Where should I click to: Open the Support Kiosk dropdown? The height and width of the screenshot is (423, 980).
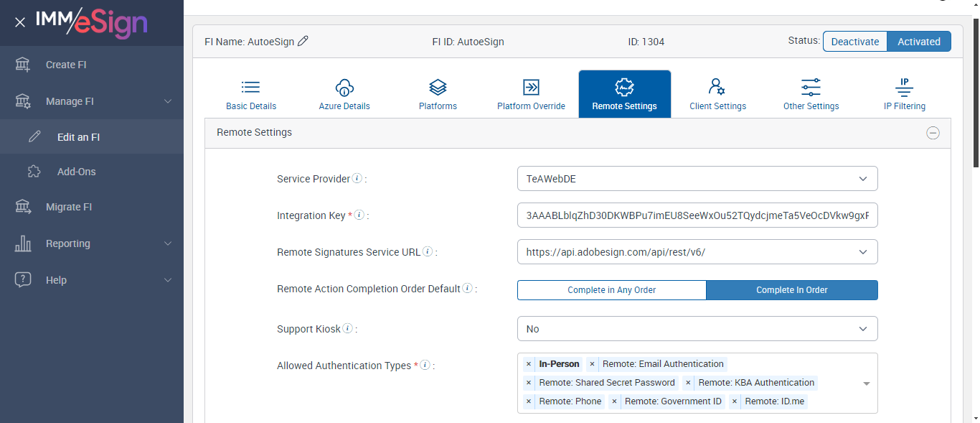697,329
